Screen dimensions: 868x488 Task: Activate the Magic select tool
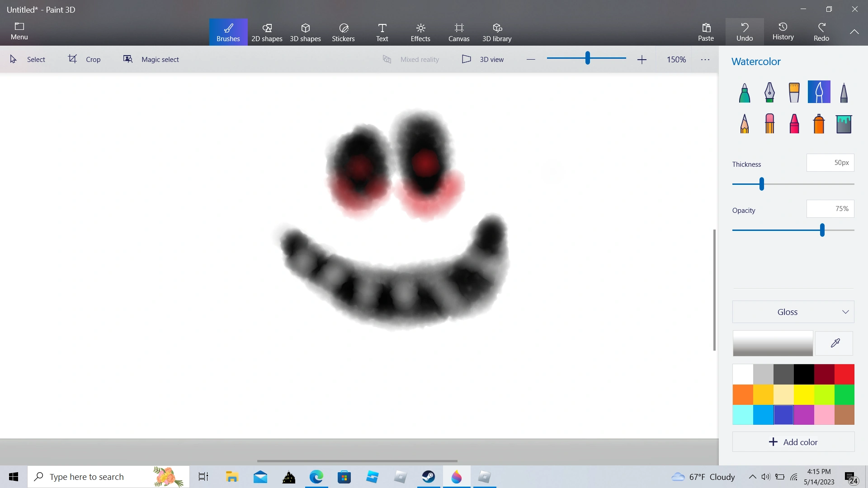point(151,59)
